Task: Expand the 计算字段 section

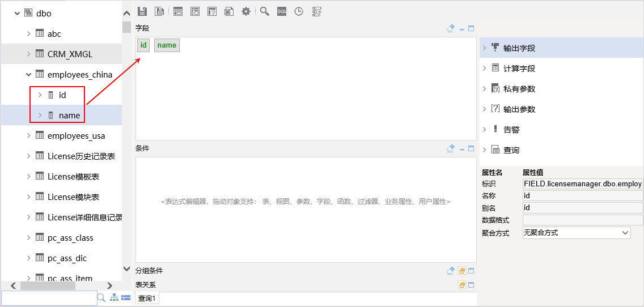Action: [485, 68]
